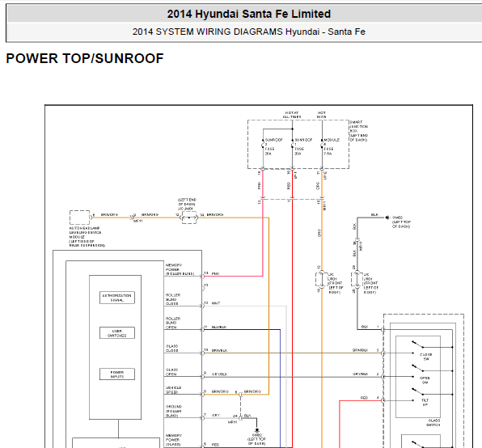Click the 'OPEN SW' label
482x448 pixels.
425,380
